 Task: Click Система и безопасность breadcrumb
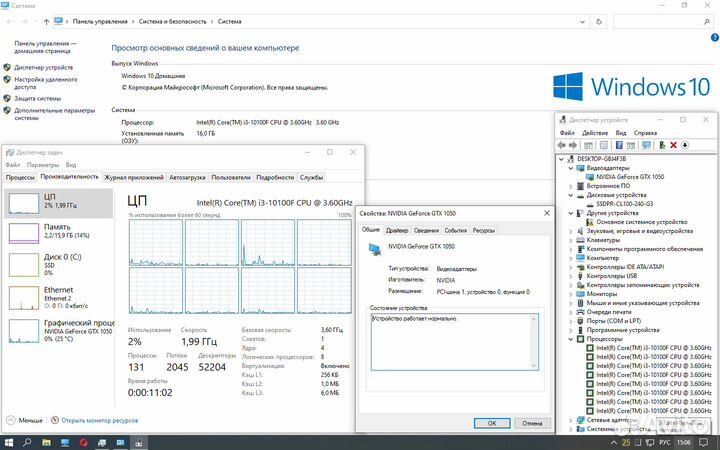(x=173, y=22)
